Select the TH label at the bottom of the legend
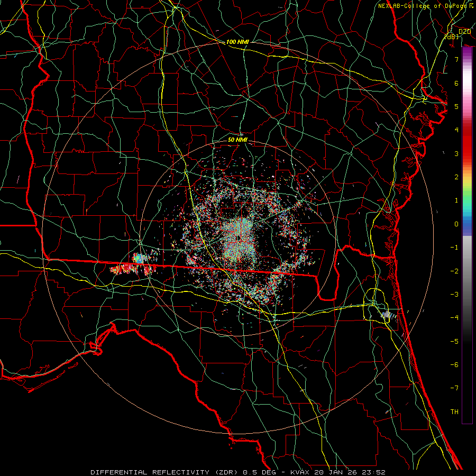 coord(454,411)
